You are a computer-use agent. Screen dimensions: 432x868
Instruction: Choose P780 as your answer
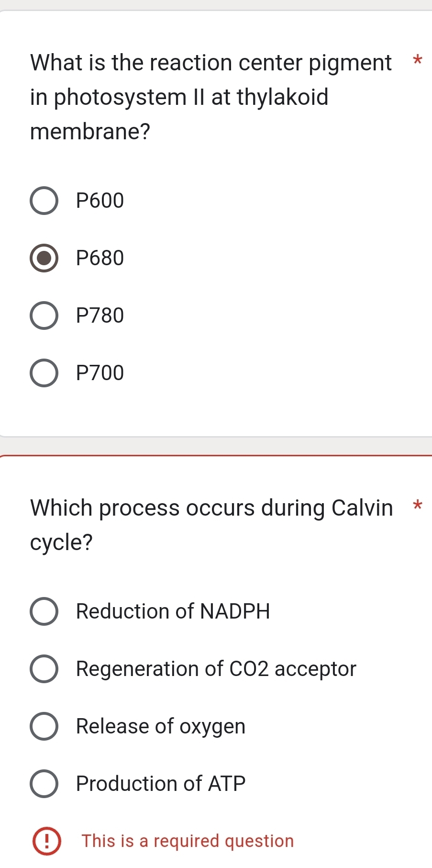coord(44,315)
